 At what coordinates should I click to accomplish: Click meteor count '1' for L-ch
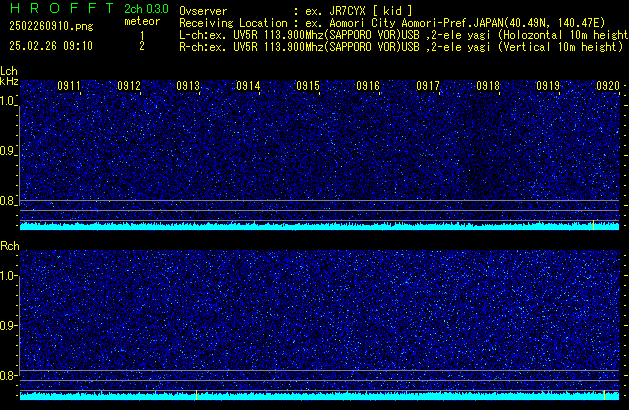pos(142,36)
